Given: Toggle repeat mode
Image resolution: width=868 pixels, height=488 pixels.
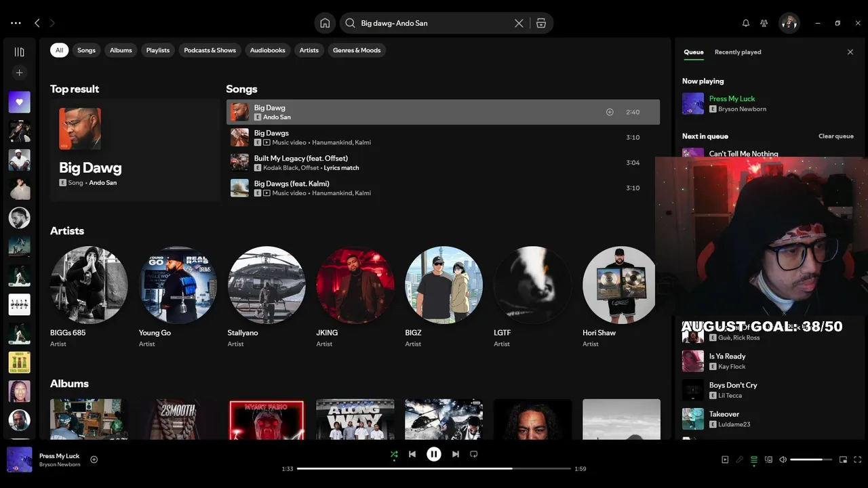Looking at the screenshot, I should 474,454.
